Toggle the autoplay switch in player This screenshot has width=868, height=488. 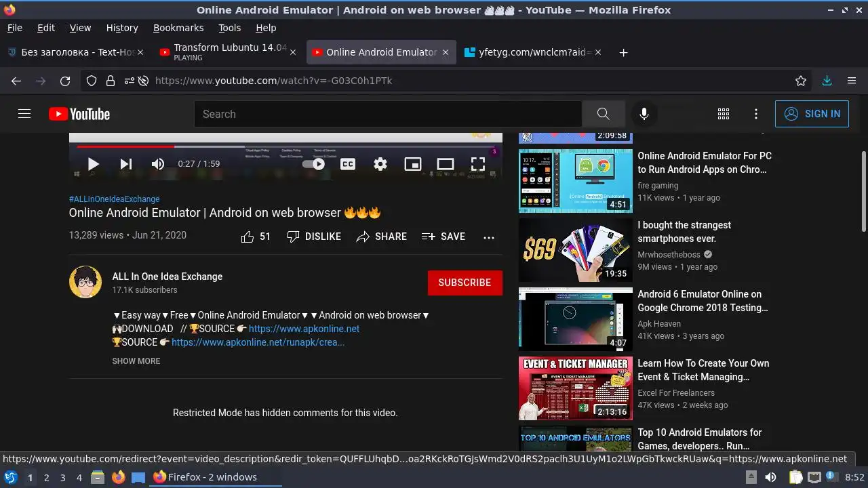point(313,164)
